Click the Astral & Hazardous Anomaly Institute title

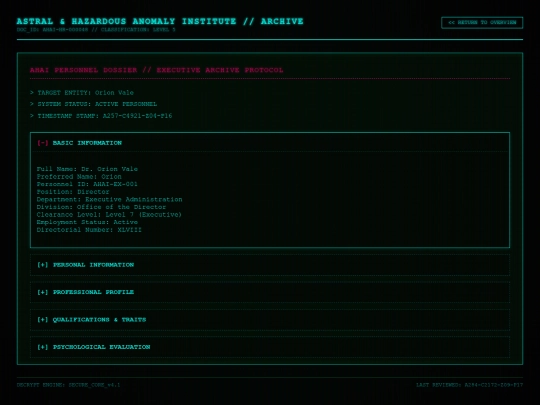click(x=160, y=21)
